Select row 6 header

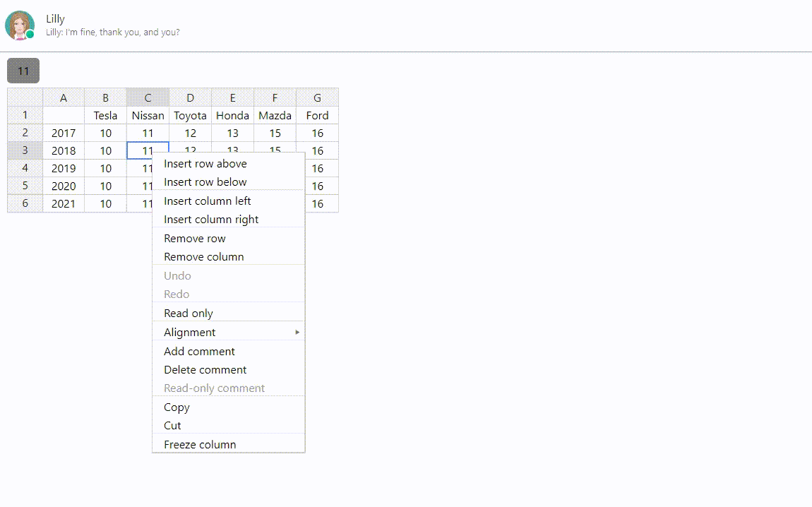25,203
